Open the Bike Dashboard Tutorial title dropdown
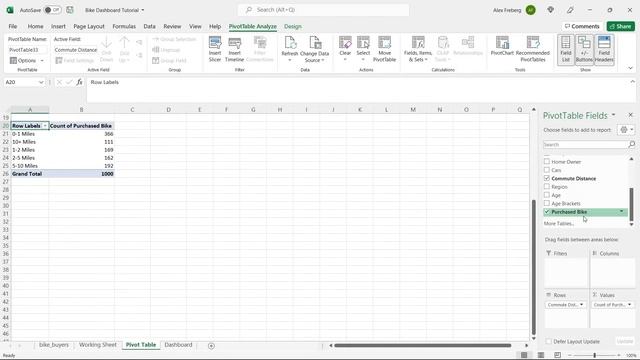This screenshot has width=640, height=360. click(142, 10)
